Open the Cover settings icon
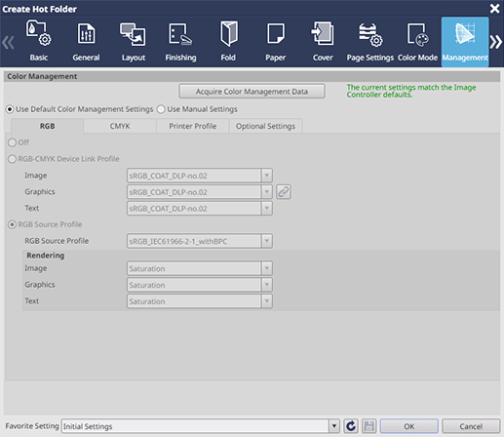The width and height of the screenshot is (504, 437). 323,42
